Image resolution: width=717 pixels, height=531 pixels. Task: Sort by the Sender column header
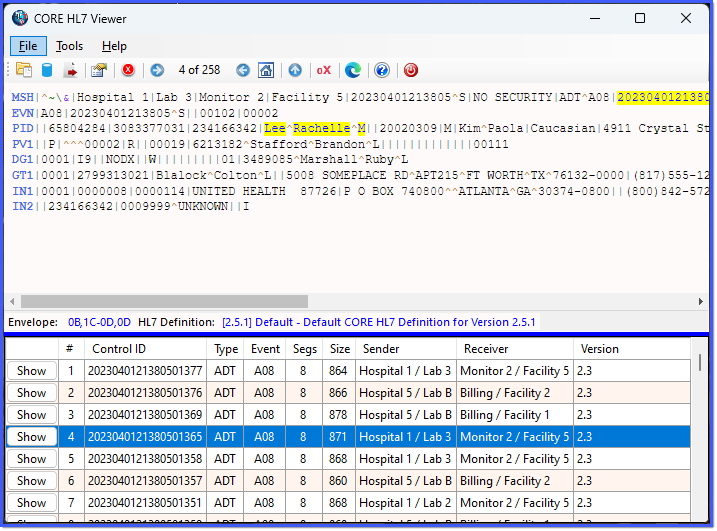tap(406, 349)
